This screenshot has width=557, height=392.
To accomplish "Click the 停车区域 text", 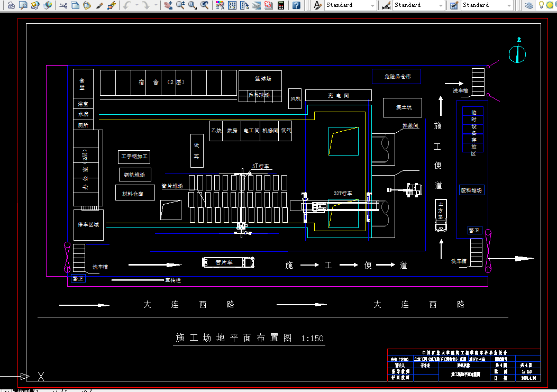I will click(88, 225).
